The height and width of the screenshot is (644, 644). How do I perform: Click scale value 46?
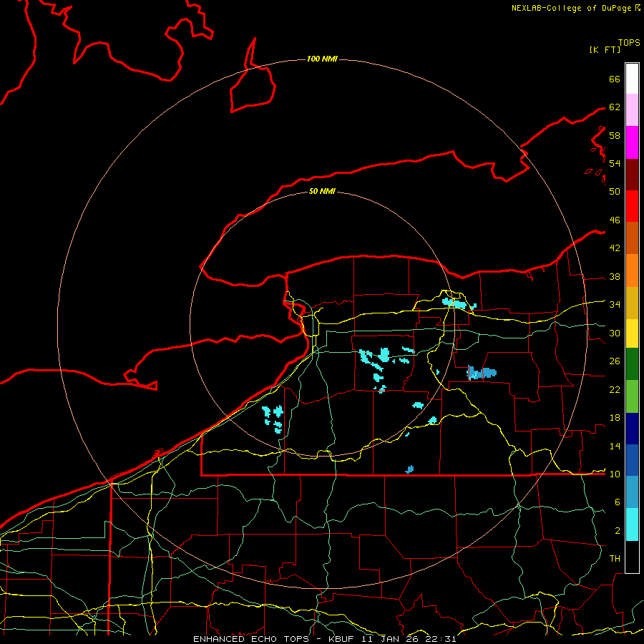615,220
